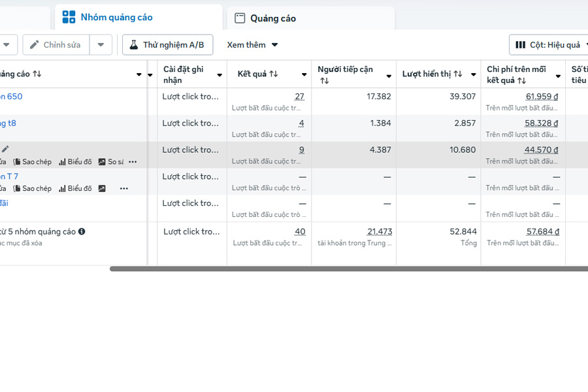Open the dropdown arrow next to 'Chỉnh sửa'
This screenshot has height=392, width=588.
[x=101, y=45]
